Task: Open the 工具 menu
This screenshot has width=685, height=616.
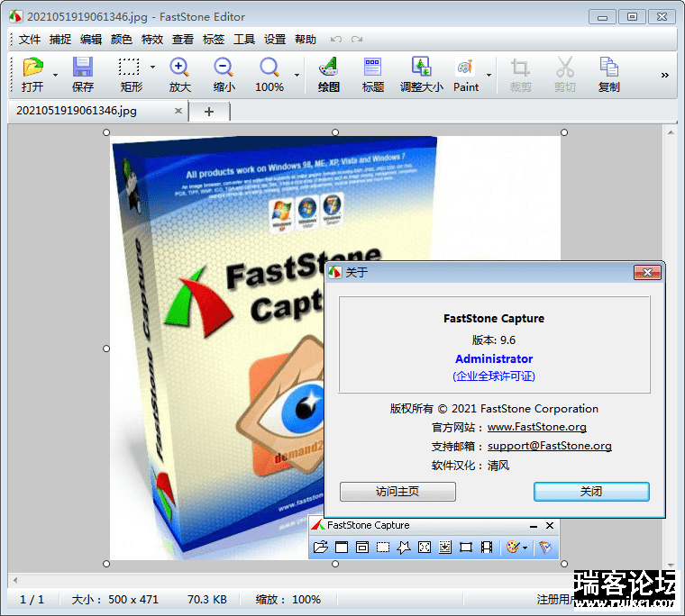Action: coord(244,40)
